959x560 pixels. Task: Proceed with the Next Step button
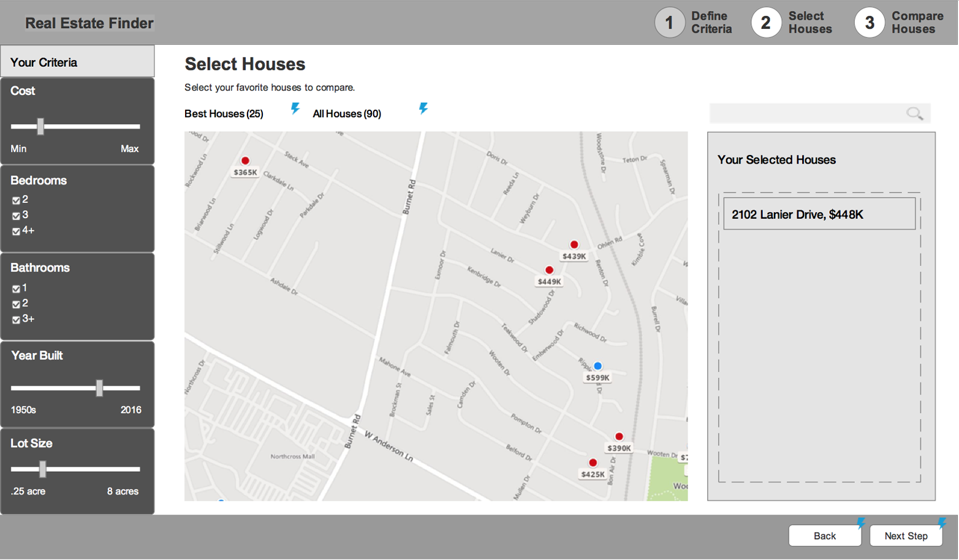point(906,535)
